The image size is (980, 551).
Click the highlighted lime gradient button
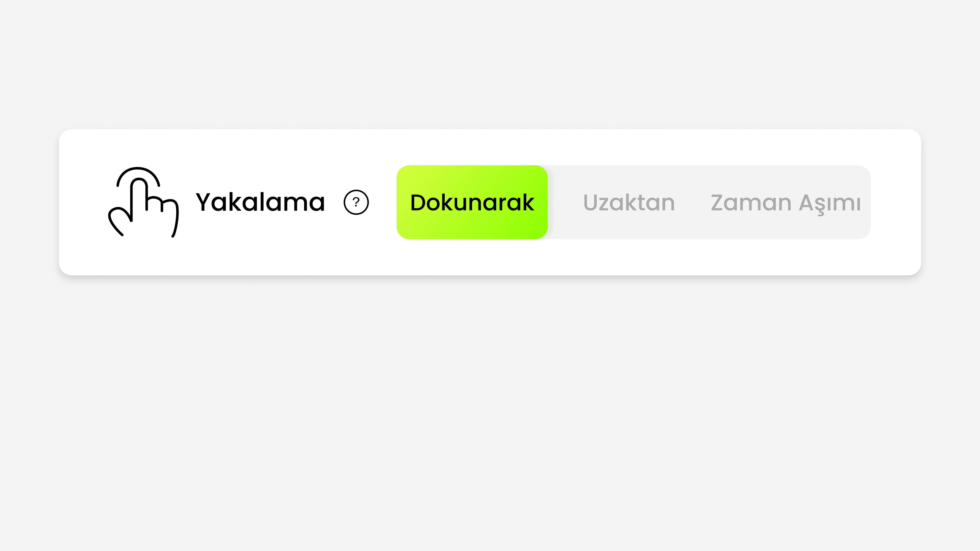coord(472,202)
